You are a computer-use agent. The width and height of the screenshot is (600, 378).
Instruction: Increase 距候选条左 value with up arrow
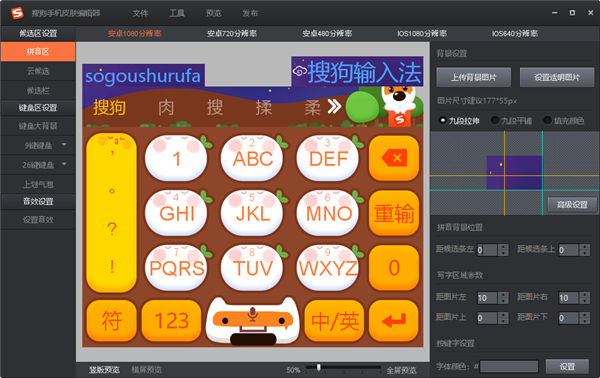point(504,247)
